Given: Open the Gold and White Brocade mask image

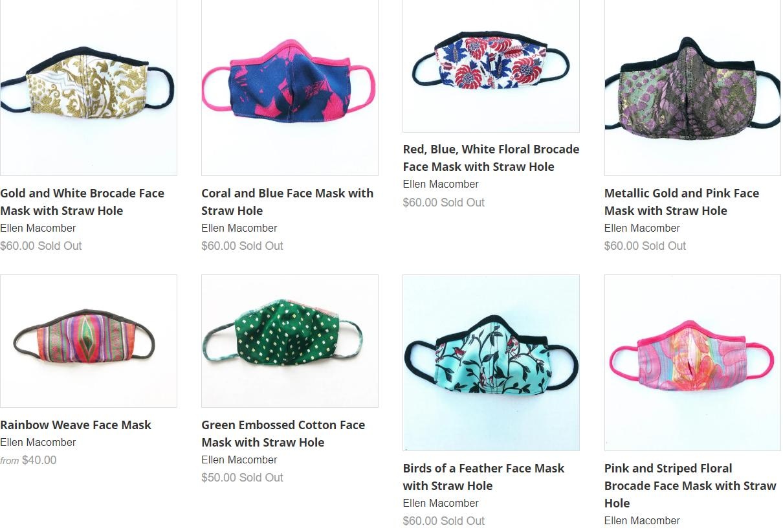Looking at the screenshot, I should (89, 87).
